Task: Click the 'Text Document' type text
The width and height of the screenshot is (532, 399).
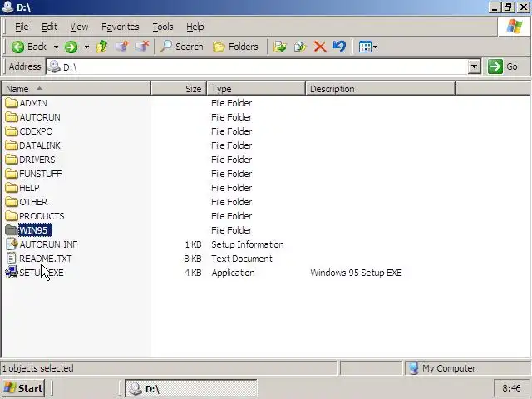Action: 242,259
